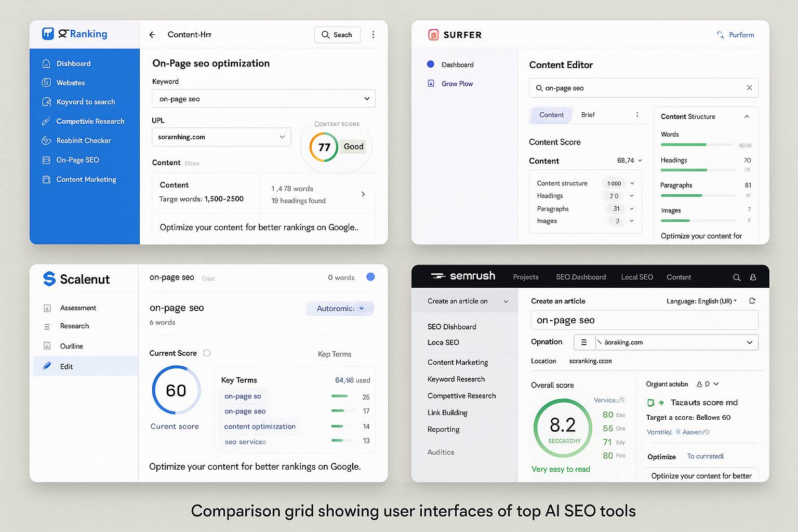Screen dimensions: 798x532
Task: Click the Websites globe icon
Action: pyautogui.click(x=46, y=83)
